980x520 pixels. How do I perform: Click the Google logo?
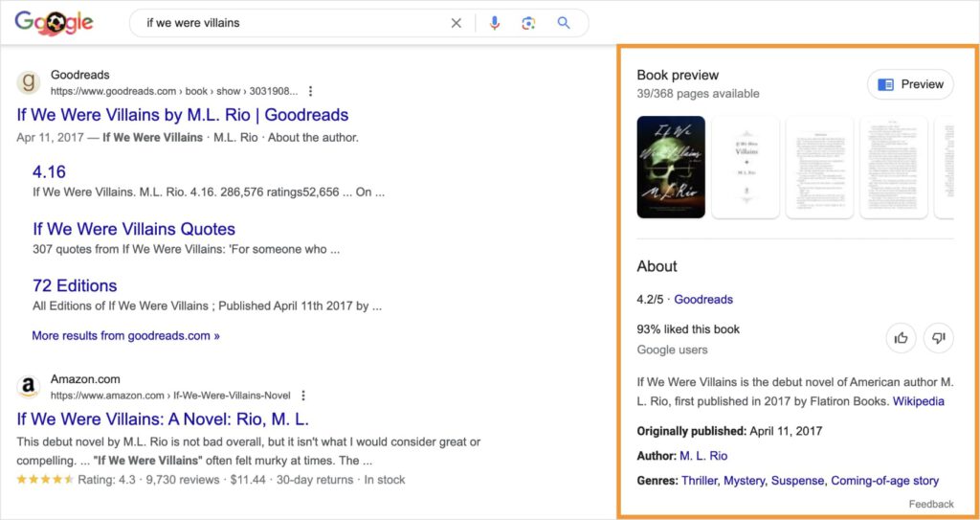54,23
